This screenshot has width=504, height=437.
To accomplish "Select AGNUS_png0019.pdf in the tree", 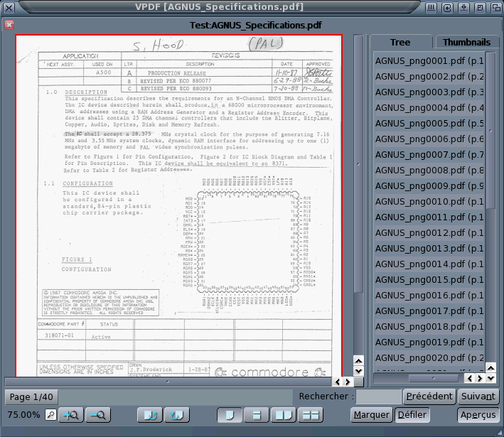I will coord(429,342).
